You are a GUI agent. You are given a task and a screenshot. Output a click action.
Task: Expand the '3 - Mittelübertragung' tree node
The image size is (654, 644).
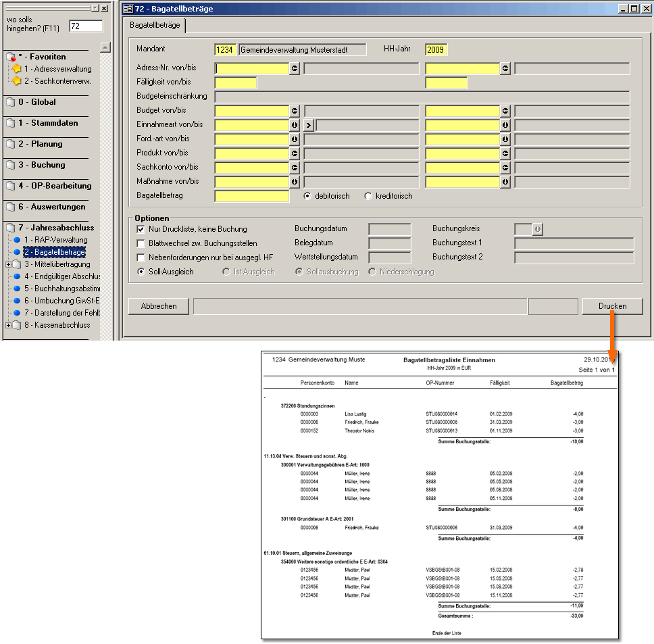(x=8, y=264)
